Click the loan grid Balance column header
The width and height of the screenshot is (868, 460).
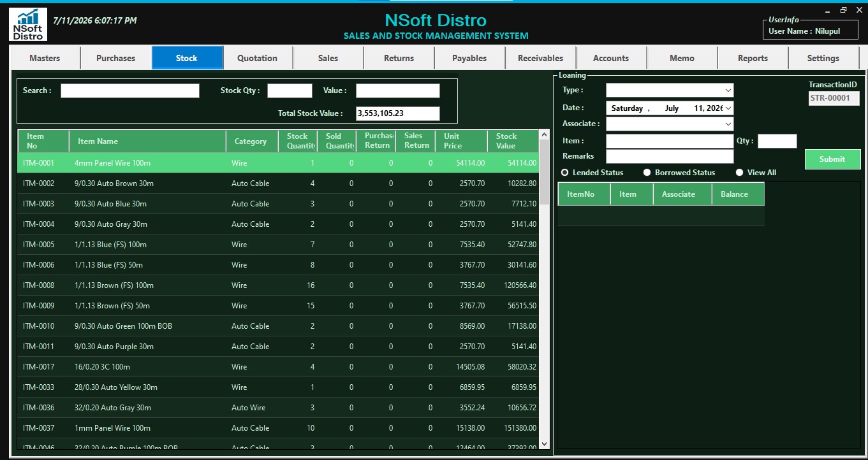[738, 194]
